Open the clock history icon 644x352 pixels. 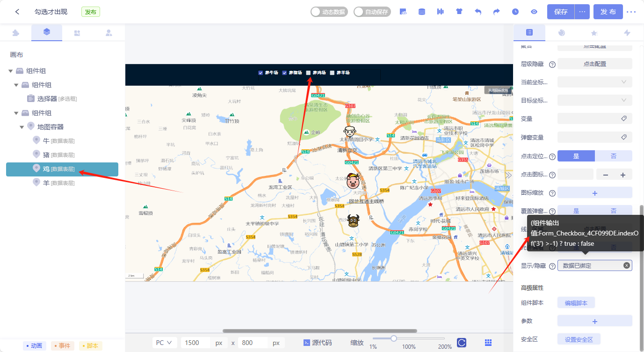pos(515,12)
